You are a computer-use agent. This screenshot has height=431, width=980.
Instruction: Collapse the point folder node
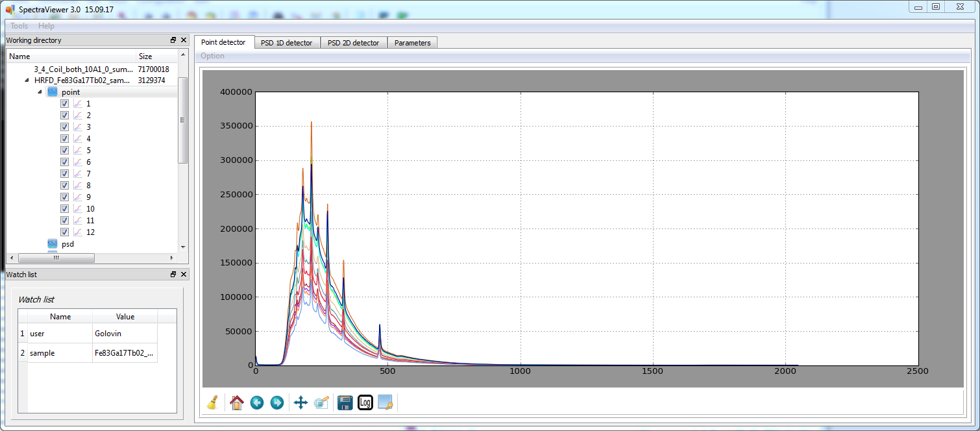(x=40, y=92)
